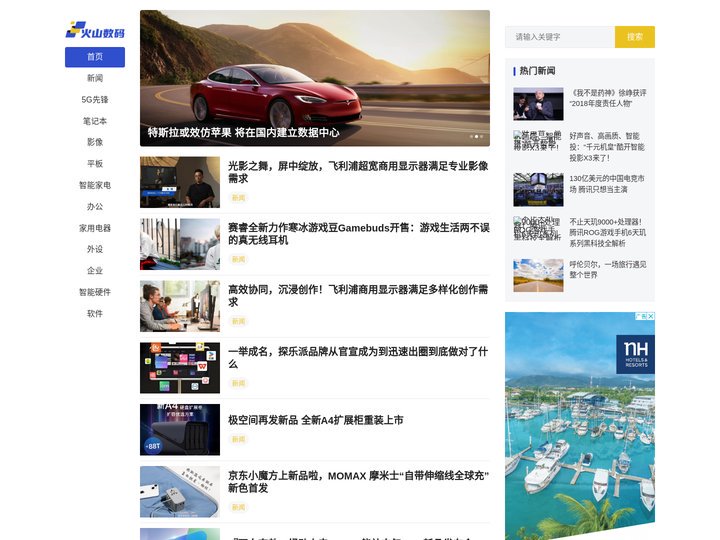
Task: Click 新闻 tag under 极空间 article
Action: click(238, 439)
